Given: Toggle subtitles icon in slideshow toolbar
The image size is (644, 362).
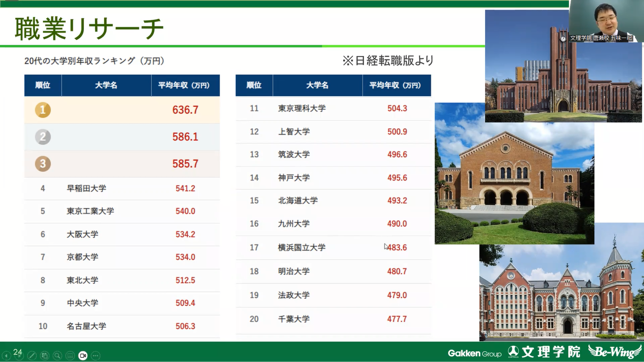Looking at the screenshot, I should [70, 356].
